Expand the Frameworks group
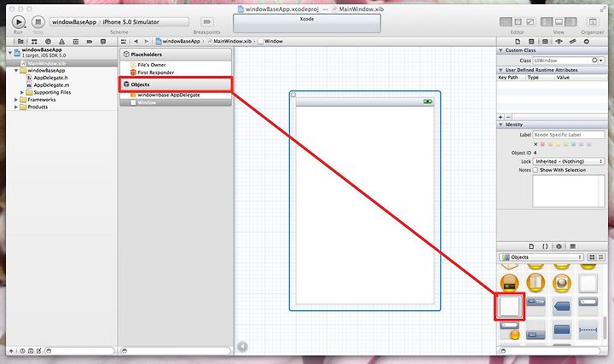Image resolution: width=614 pixels, height=364 pixels. 16,100
